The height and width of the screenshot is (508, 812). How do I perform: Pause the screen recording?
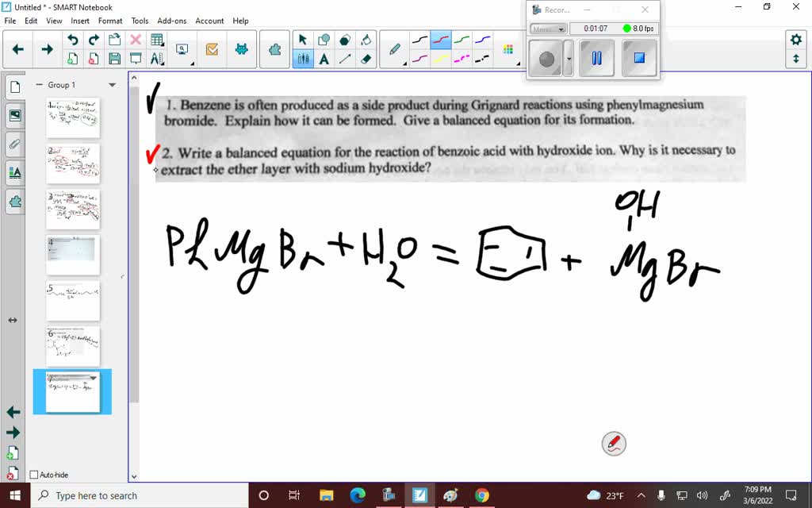596,58
